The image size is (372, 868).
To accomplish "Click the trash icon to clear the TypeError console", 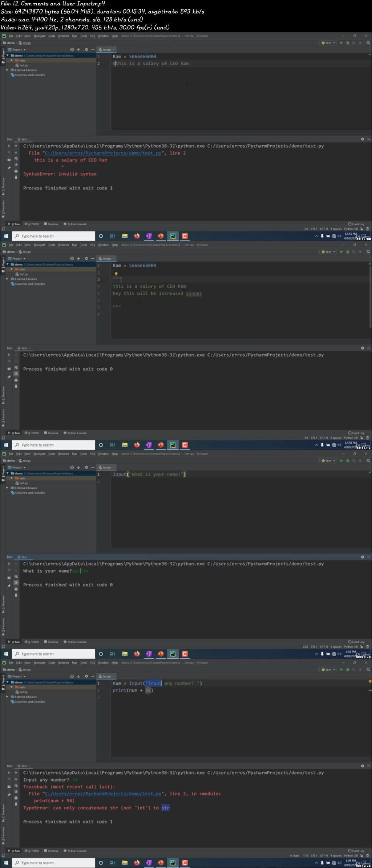I will (x=16, y=804).
